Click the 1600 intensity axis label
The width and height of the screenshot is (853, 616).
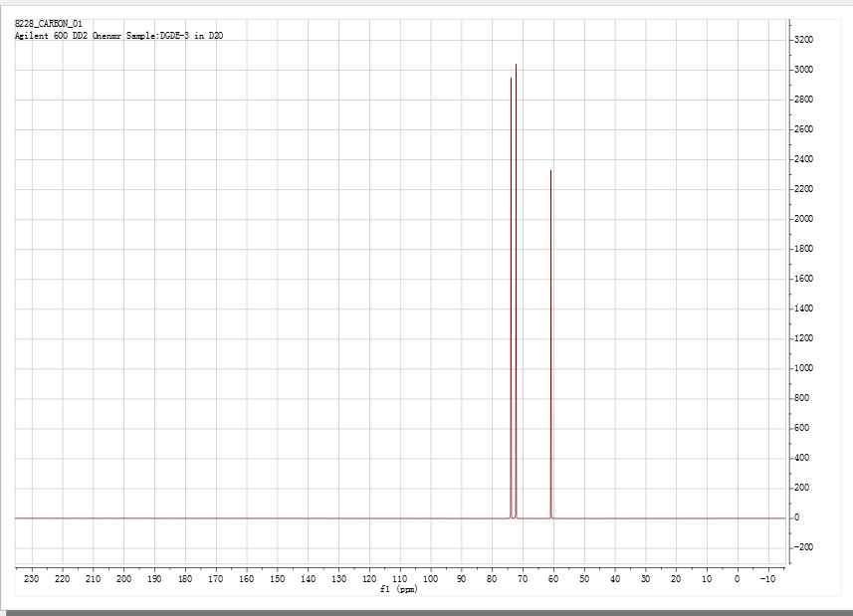tap(804, 279)
